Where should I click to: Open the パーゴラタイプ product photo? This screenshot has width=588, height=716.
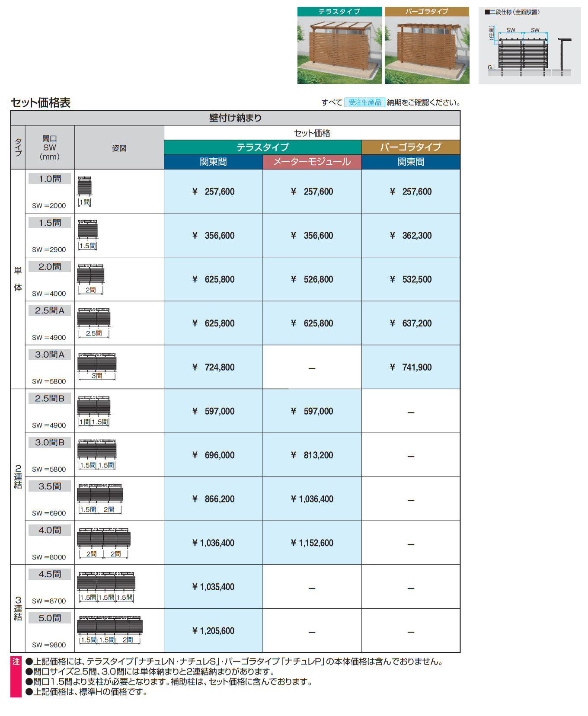[x=427, y=45]
